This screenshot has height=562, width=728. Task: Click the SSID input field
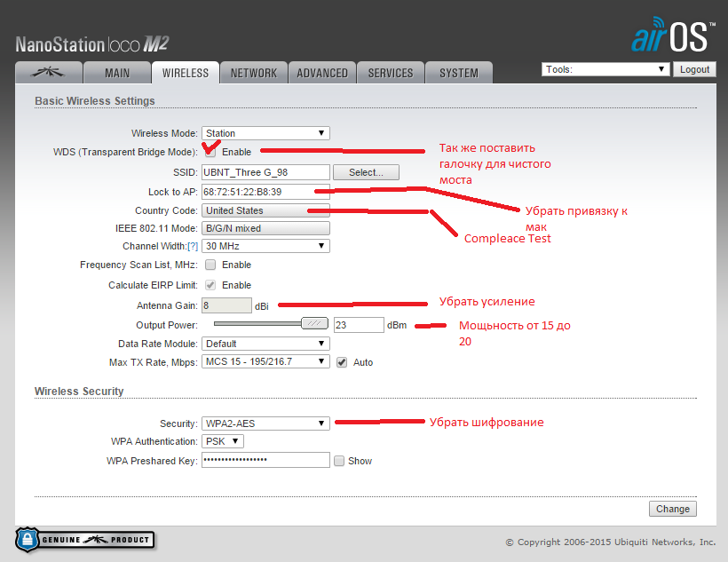point(265,172)
